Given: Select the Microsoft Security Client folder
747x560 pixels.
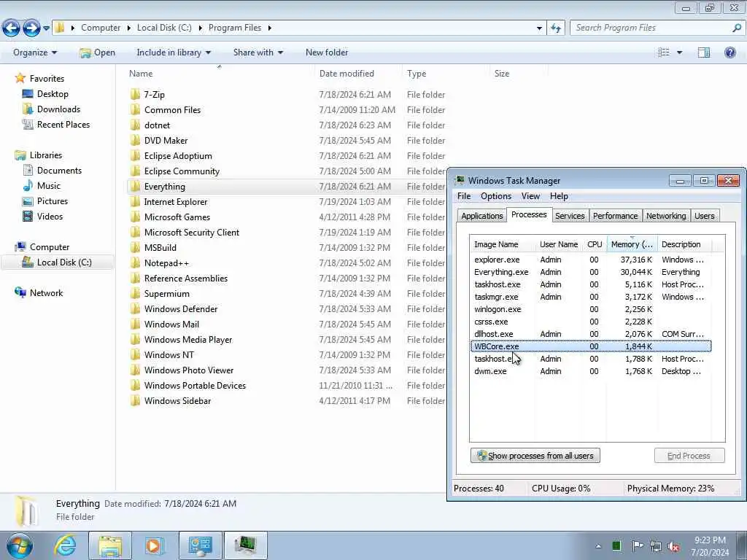Looking at the screenshot, I should coord(192,233).
